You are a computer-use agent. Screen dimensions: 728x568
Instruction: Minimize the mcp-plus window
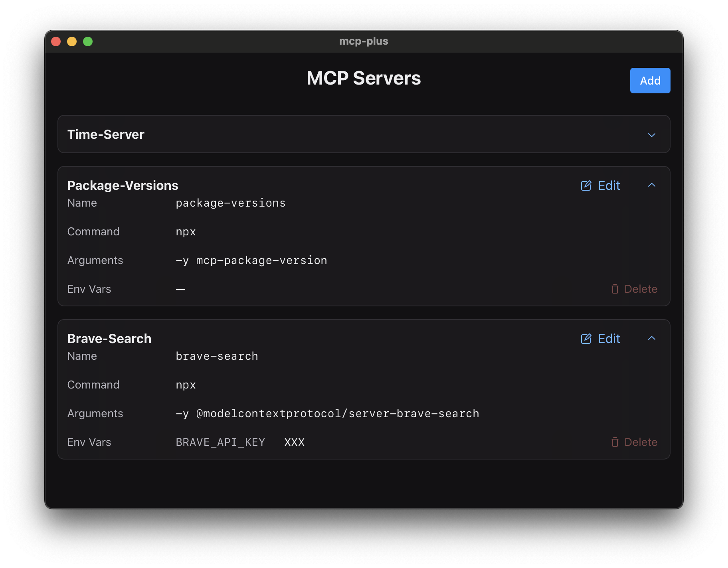click(72, 41)
